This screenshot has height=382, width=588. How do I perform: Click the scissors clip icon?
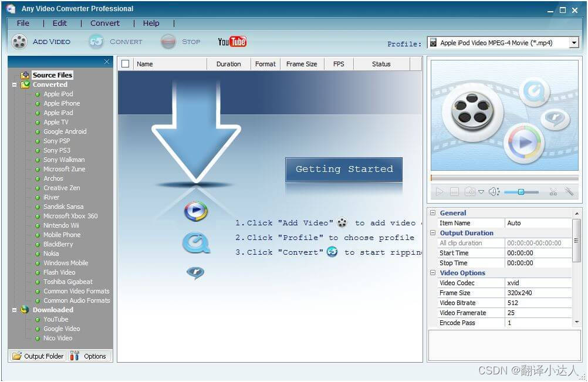[x=553, y=192]
